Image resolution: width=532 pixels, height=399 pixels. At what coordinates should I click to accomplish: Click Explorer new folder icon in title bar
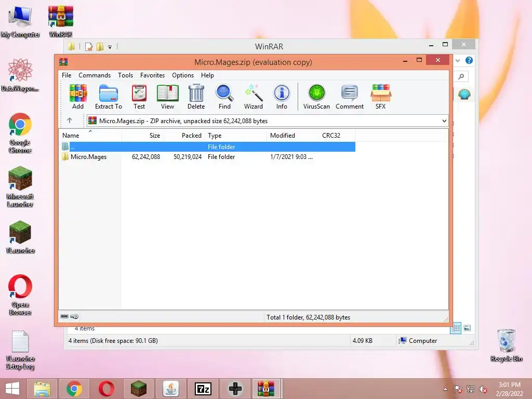(x=100, y=46)
